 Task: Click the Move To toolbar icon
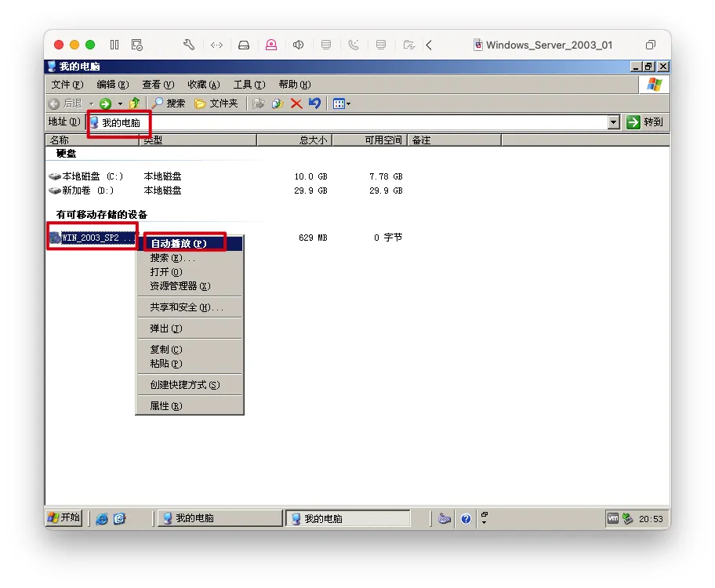click(x=259, y=103)
